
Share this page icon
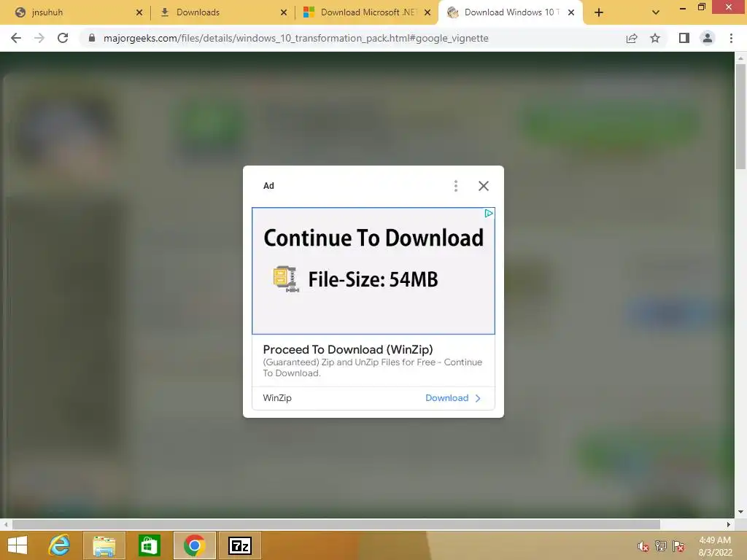tap(632, 38)
